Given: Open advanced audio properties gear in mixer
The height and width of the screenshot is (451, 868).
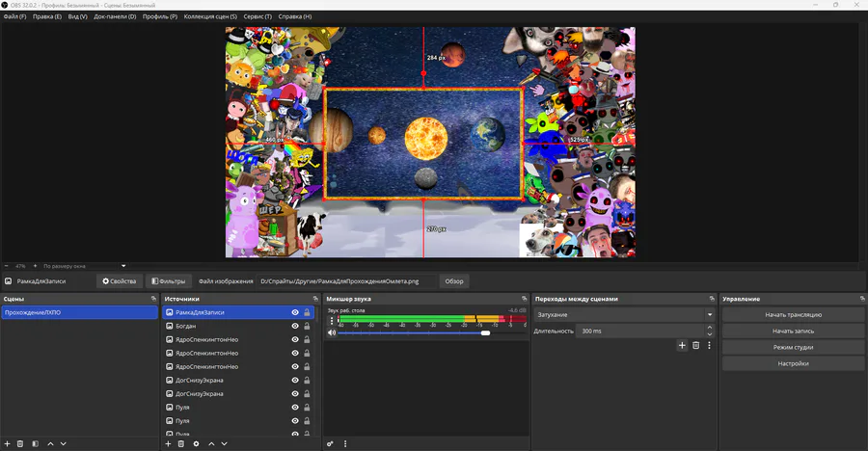Looking at the screenshot, I should point(330,444).
